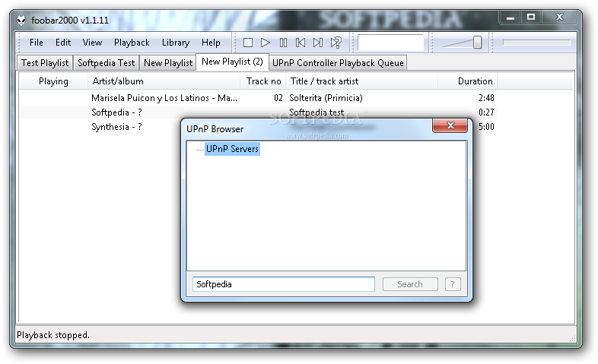Skip to the previous track

301,43
